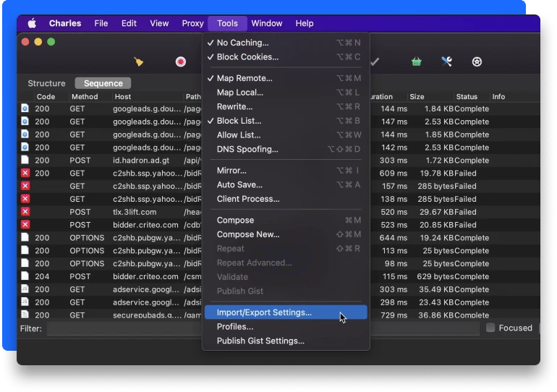This screenshot has height=392, width=557.
Task: Open the wrench-and-screwdriver tools icon
Action: [x=446, y=61]
